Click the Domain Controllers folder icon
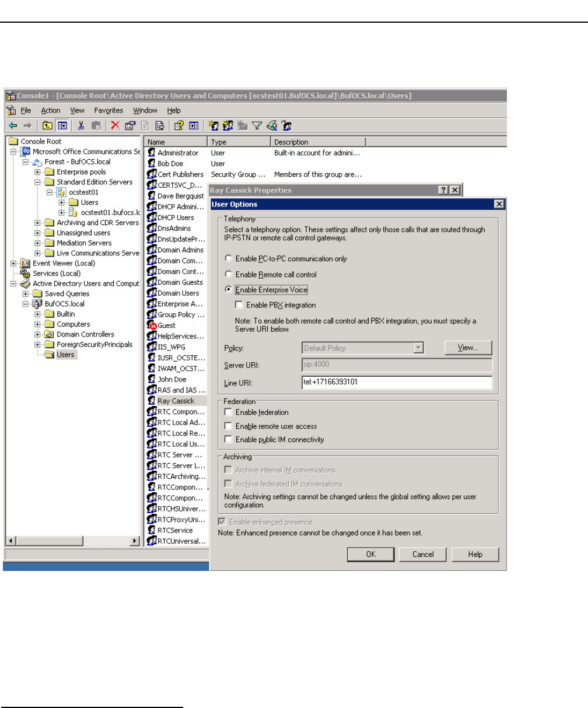 pyautogui.click(x=50, y=334)
